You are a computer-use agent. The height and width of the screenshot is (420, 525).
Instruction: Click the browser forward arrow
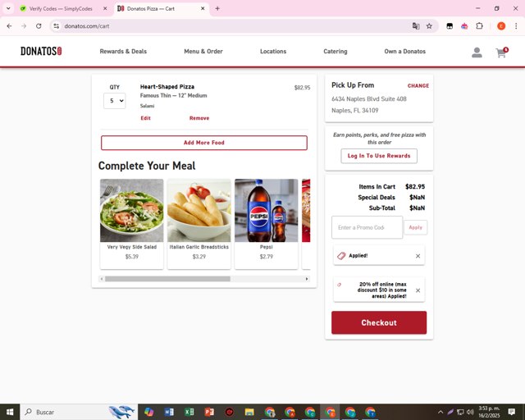point(24,26)
